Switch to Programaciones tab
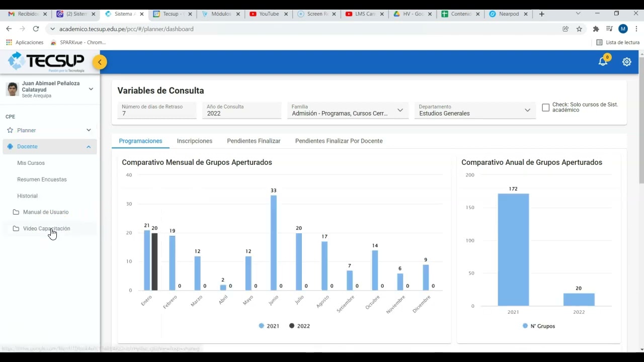The width and height of the screenshot is (644, 362). tap(140, 141)
